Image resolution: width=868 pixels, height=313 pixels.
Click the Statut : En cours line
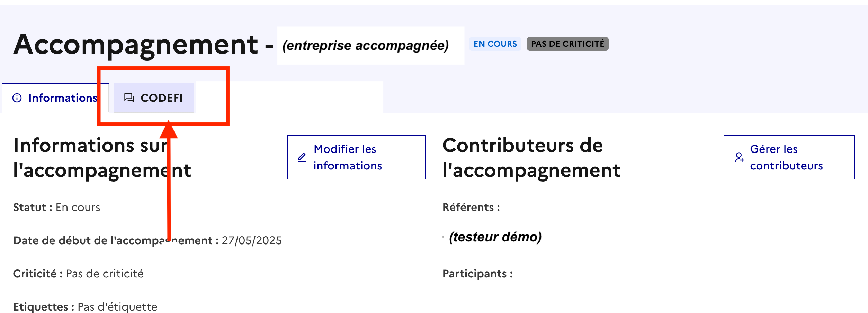point(57,208)
